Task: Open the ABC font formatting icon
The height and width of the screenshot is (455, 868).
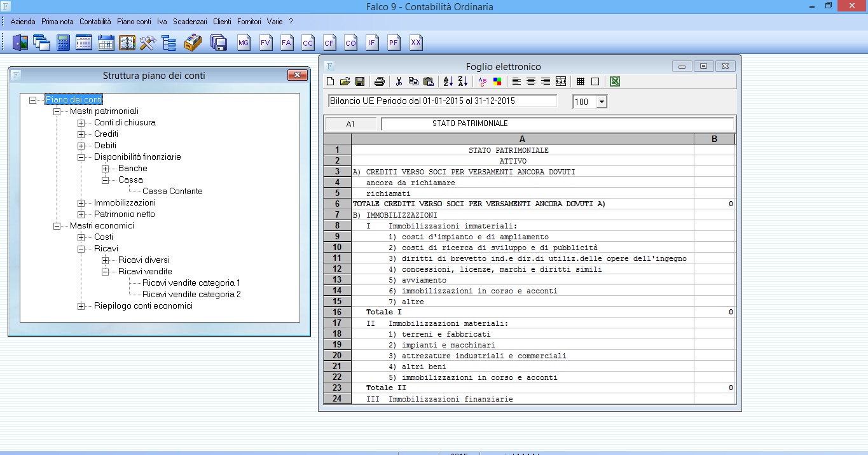Action: (482, 81)
